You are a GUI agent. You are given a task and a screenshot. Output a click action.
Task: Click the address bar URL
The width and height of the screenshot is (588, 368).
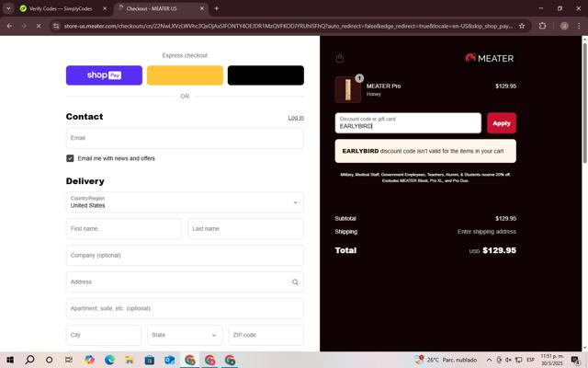pos(288,26)
